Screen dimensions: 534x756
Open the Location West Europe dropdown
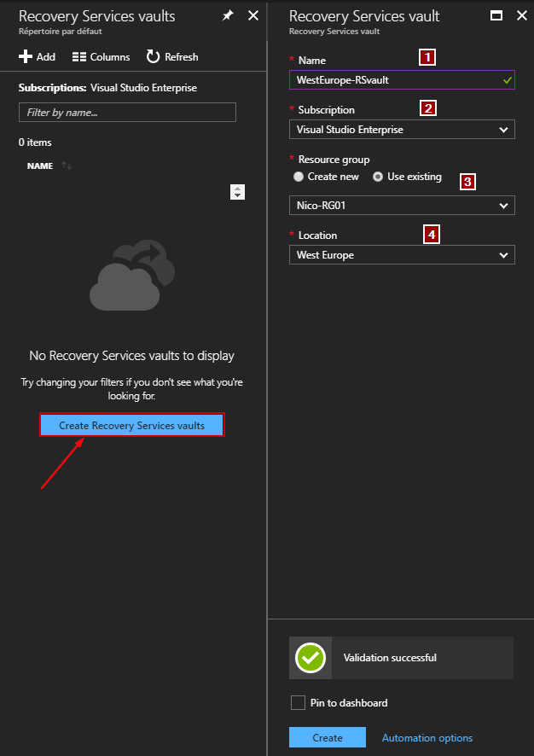tap(402, 255)
